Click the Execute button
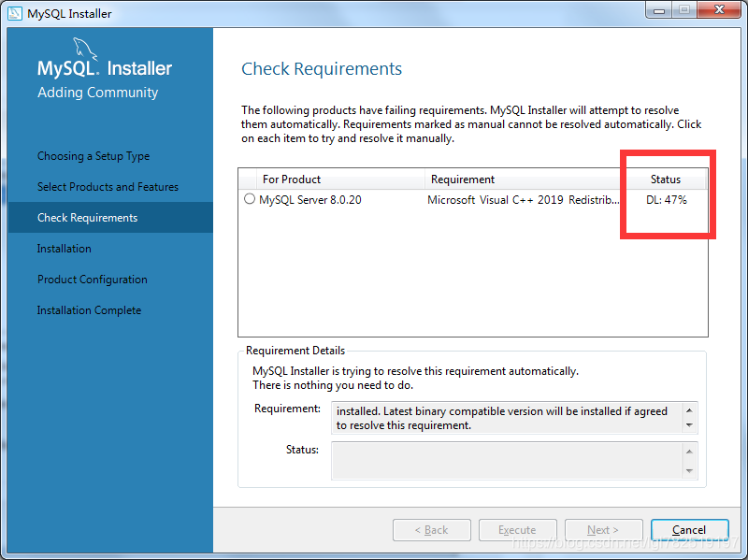748x560 pixels. click(x=518, y=530)
